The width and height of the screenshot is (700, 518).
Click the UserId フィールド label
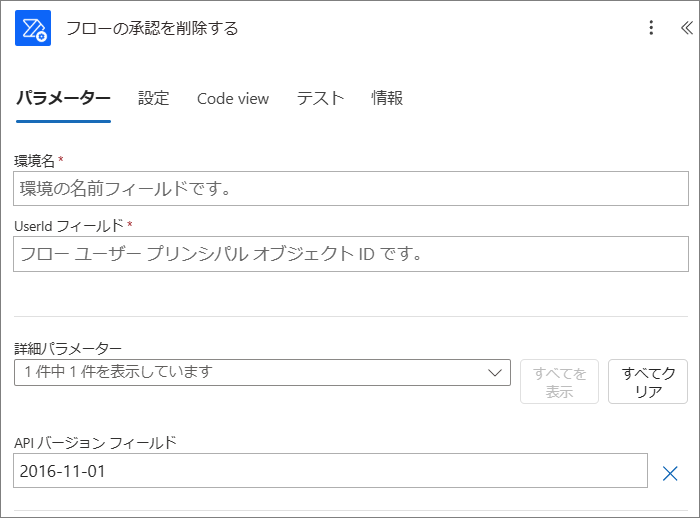click(69, 226)
